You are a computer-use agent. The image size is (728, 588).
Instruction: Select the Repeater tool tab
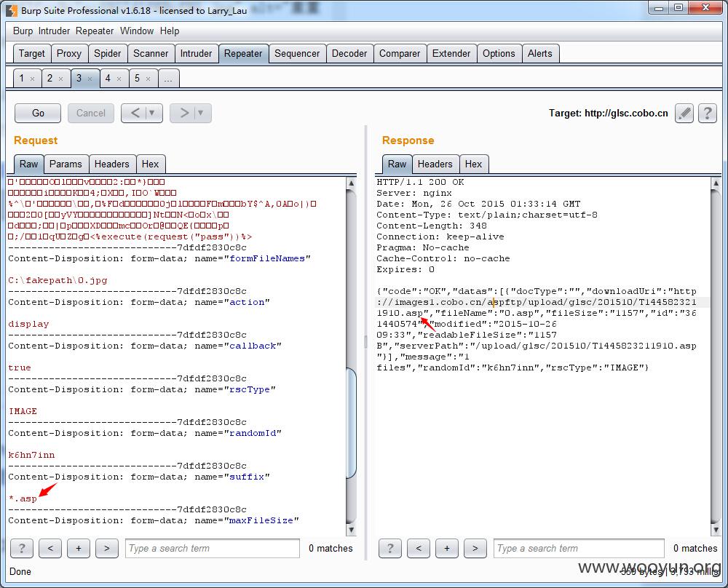(x=243, y=53)
